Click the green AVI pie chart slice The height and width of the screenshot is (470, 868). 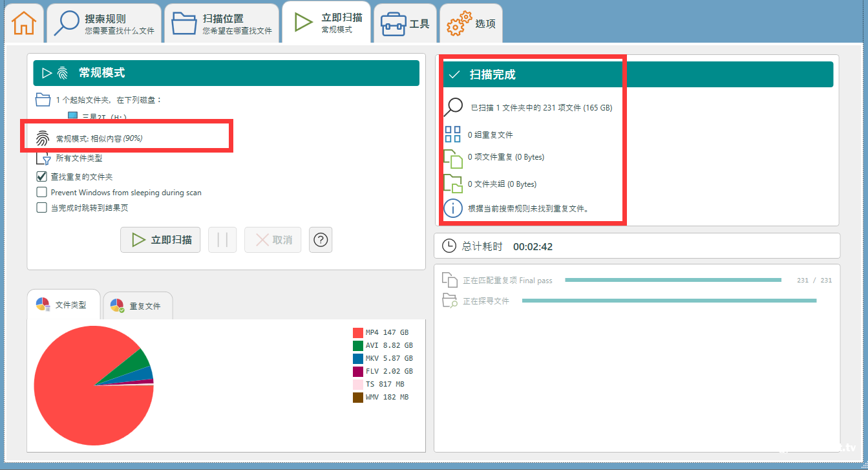click(137, 363)
